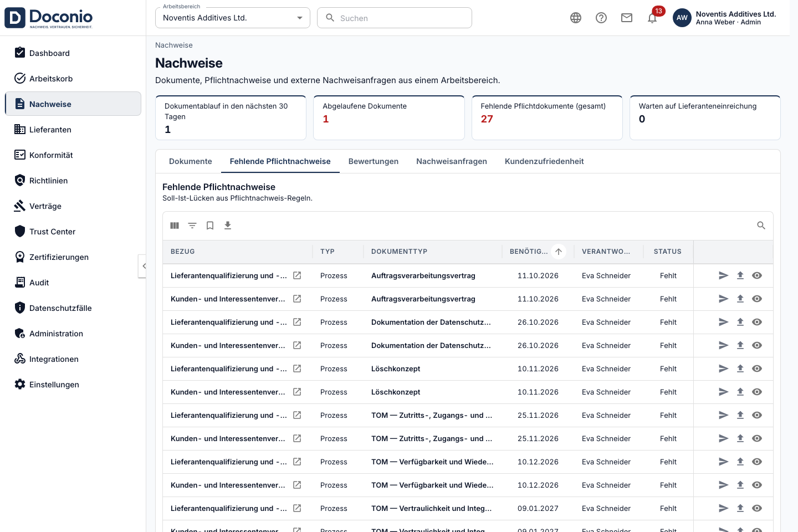The image size is (798, 532).
Task: Open the table filter icon
Action: coord(192,226)
